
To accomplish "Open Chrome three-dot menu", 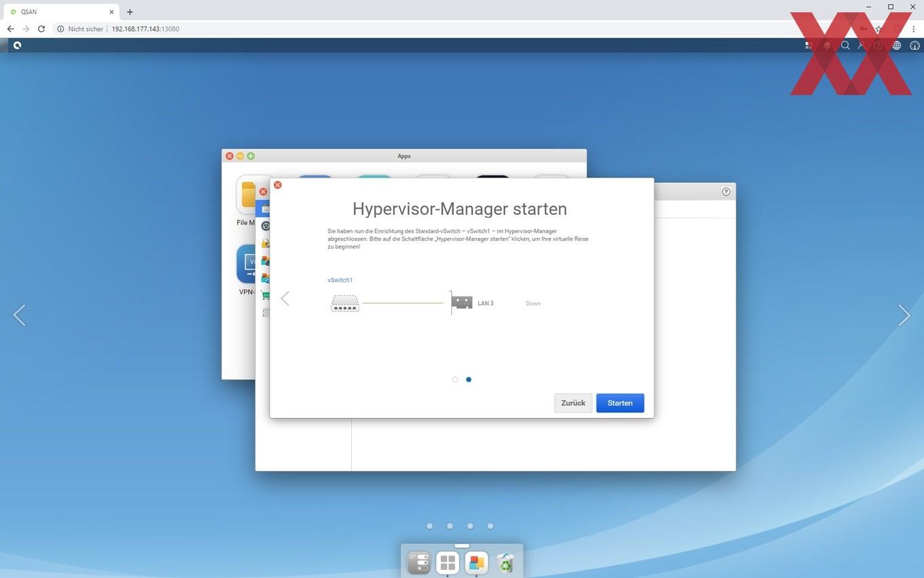I will coord(914,29).
